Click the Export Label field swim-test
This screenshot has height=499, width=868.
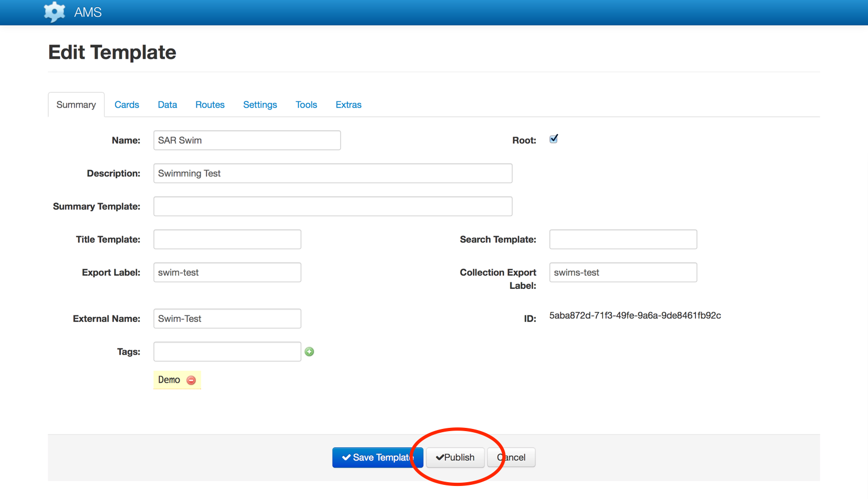point(227,273)
